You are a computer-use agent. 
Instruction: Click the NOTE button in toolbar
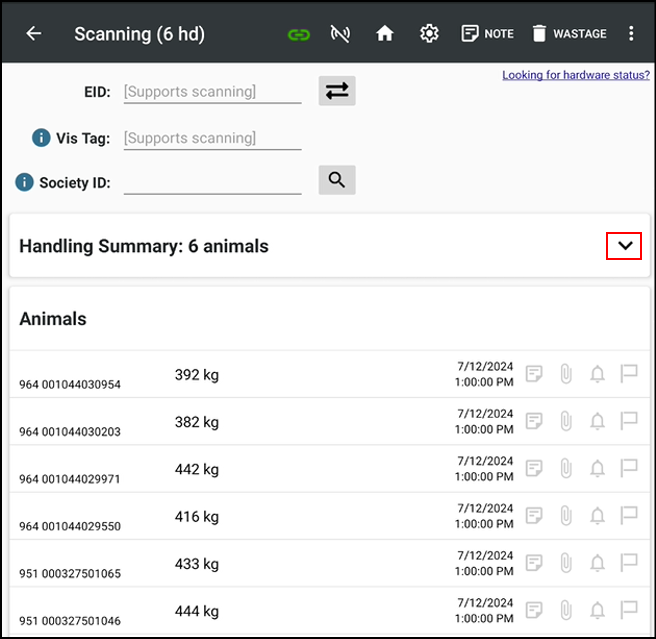click(487, 34)
